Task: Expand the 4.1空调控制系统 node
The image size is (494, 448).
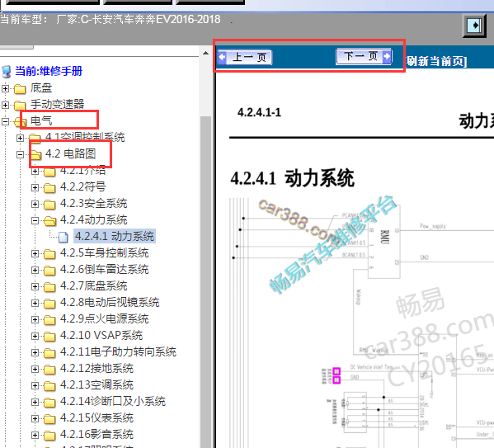Action: (20, 138)
